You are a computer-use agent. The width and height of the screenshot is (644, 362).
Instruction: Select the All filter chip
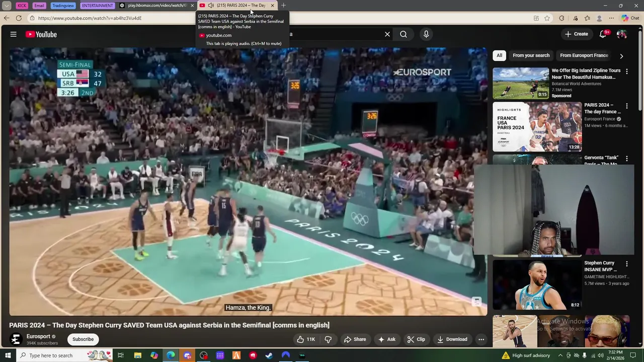click(499, 55)
